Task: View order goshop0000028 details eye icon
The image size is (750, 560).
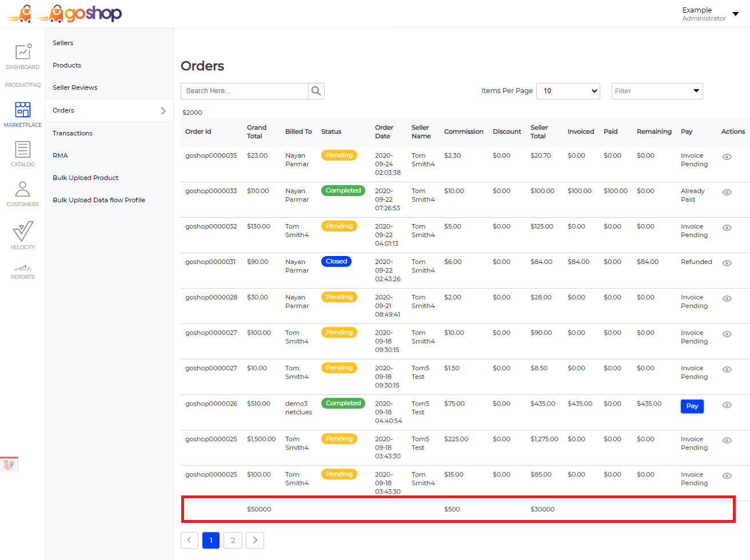Action: pos(727,298)
